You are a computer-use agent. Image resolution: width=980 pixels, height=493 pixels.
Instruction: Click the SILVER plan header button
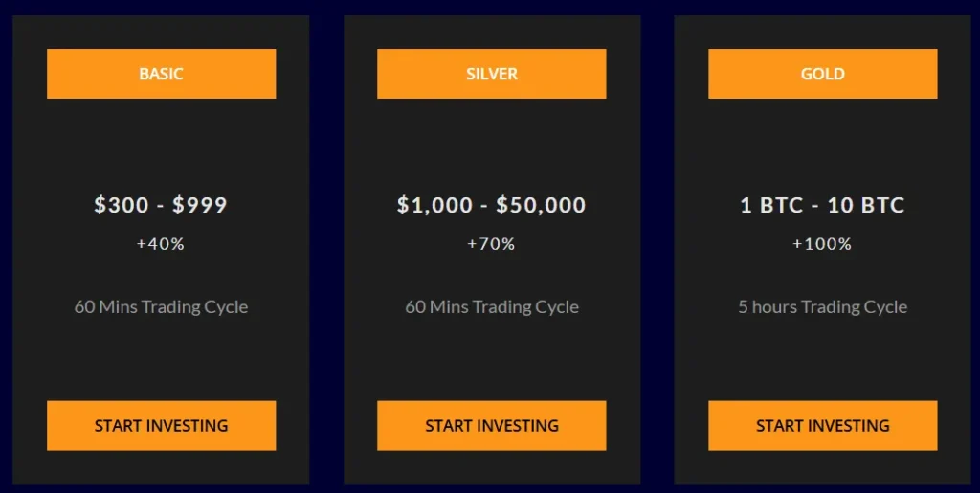(x=491, y=74)
